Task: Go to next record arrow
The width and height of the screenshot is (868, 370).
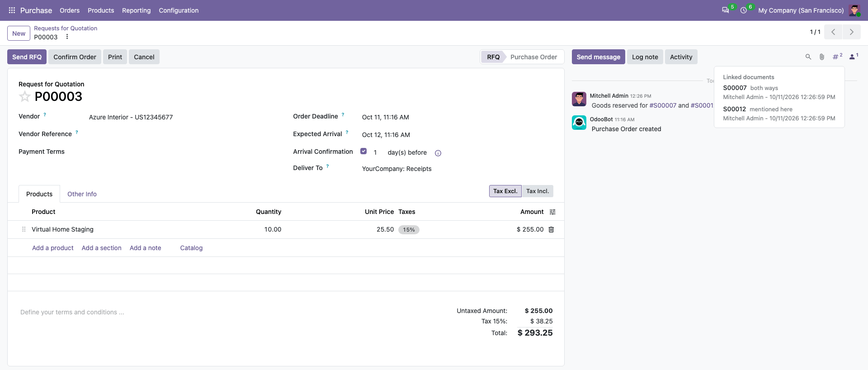Action: (851, 32)
